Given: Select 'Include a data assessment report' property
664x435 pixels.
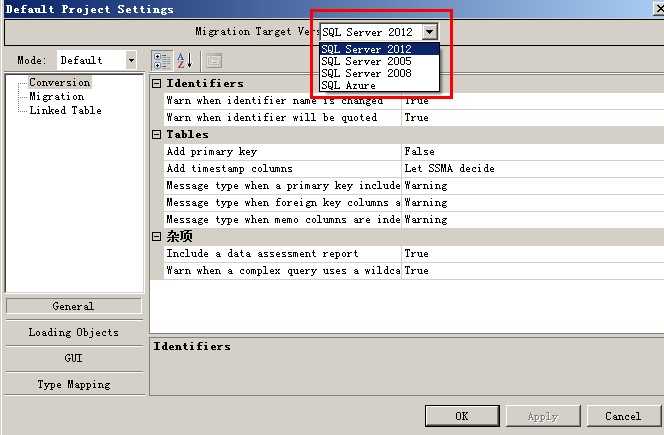Looking at the screenshot, I should coord(282,253).
